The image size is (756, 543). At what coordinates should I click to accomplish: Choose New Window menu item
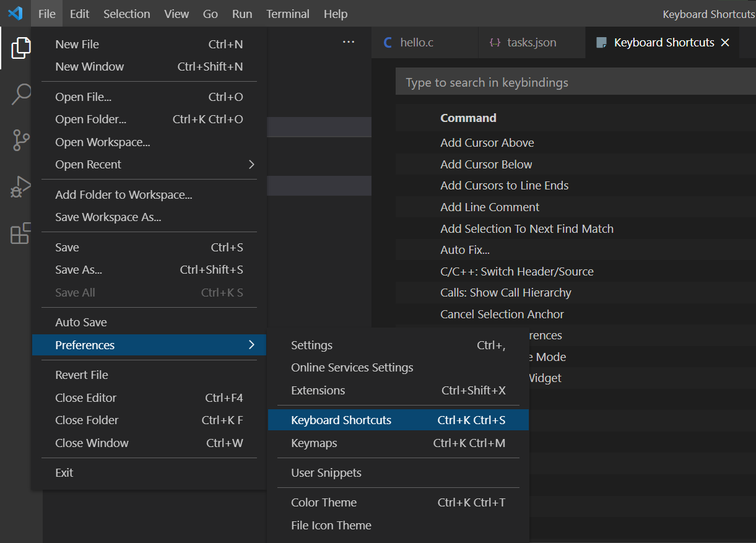(149, 66)
